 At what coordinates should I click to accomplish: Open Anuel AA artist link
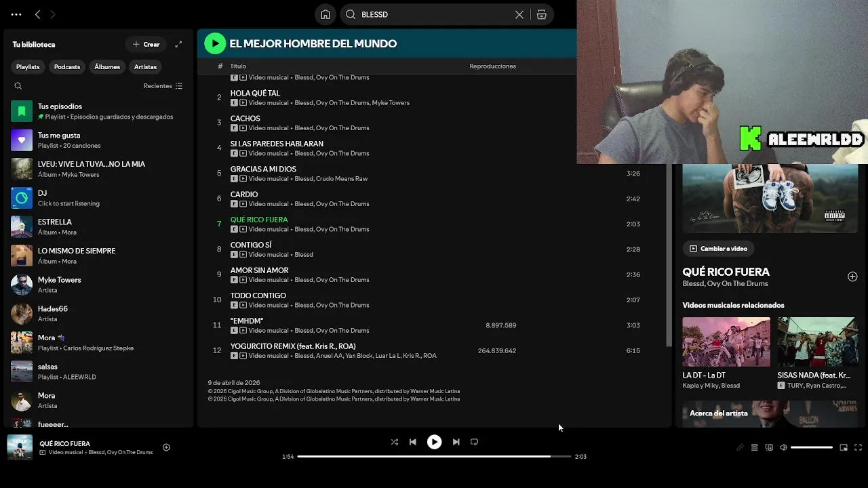(x=330, y=356)
